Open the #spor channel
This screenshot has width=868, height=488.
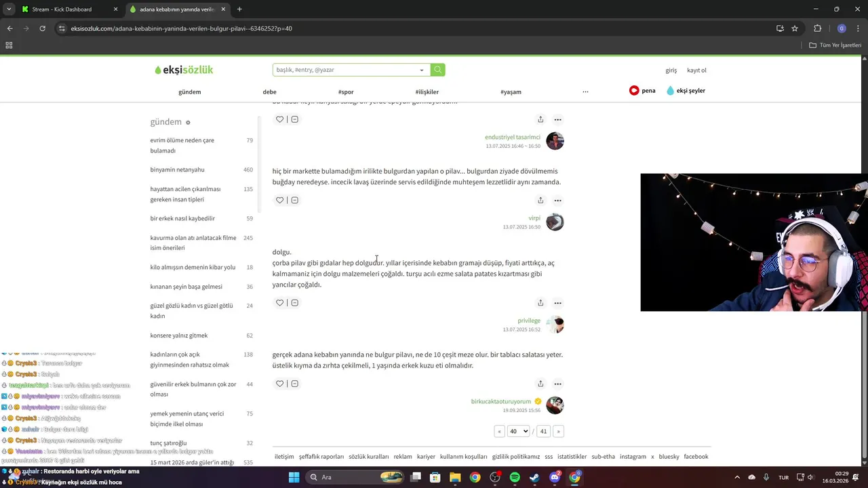pos(346,91)
